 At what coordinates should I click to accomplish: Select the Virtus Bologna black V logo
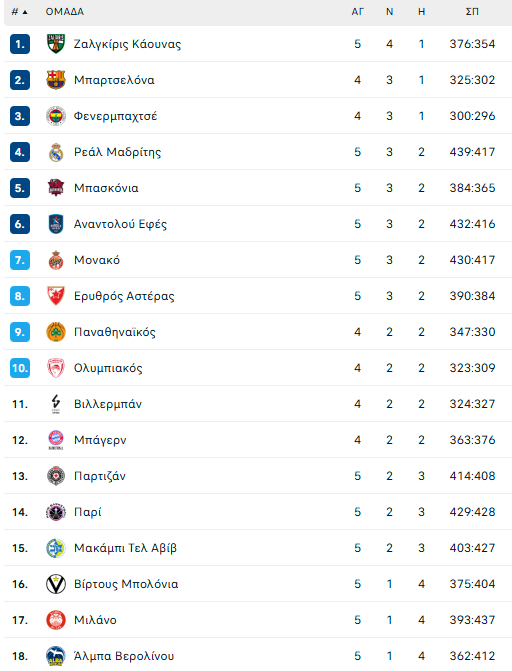click(56, 584)
